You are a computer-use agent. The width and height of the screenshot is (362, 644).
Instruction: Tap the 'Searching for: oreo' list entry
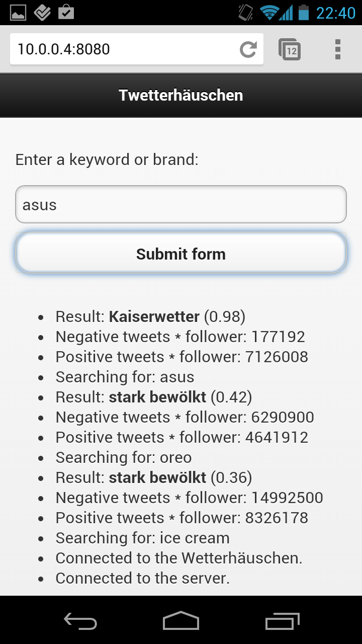click(x=124, y=457)
